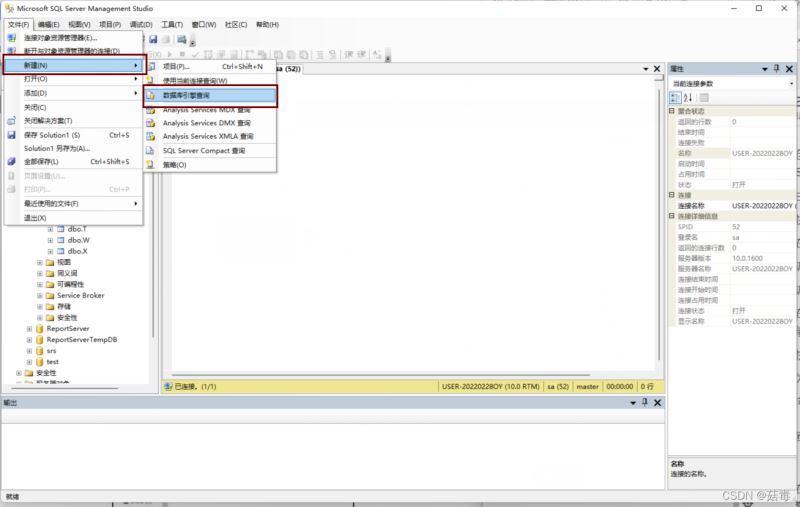
Task: Expand the dbo.T table node
Action: pos(50,229)
